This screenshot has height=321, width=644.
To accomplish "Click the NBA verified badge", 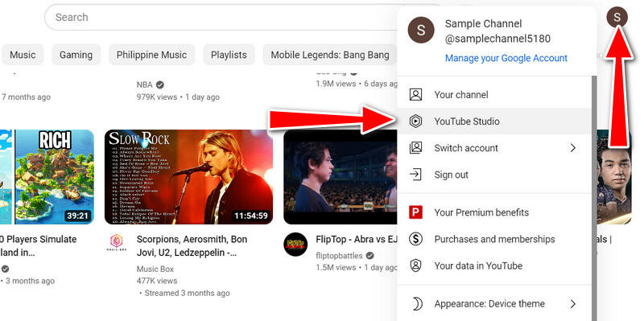I will pos(160,85).
